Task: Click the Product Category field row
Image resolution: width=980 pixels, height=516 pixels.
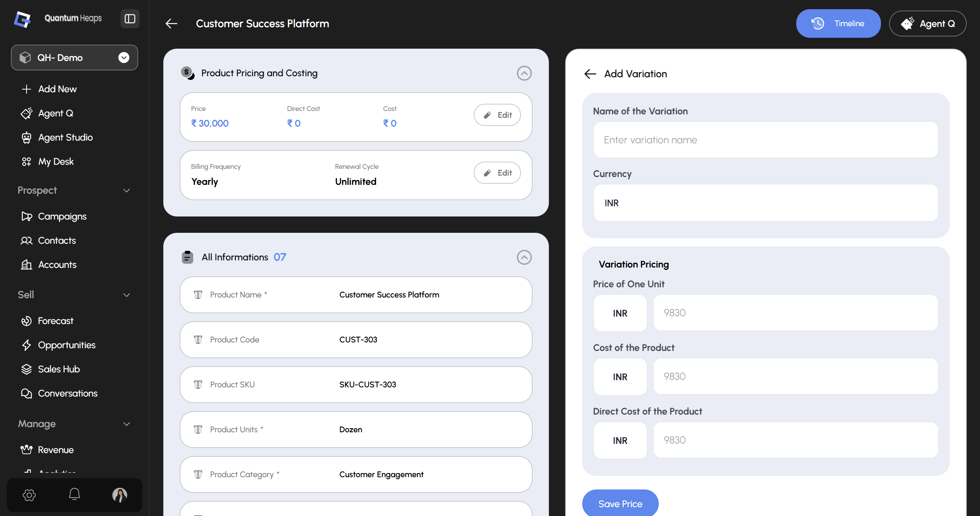Action: [356, 474]
